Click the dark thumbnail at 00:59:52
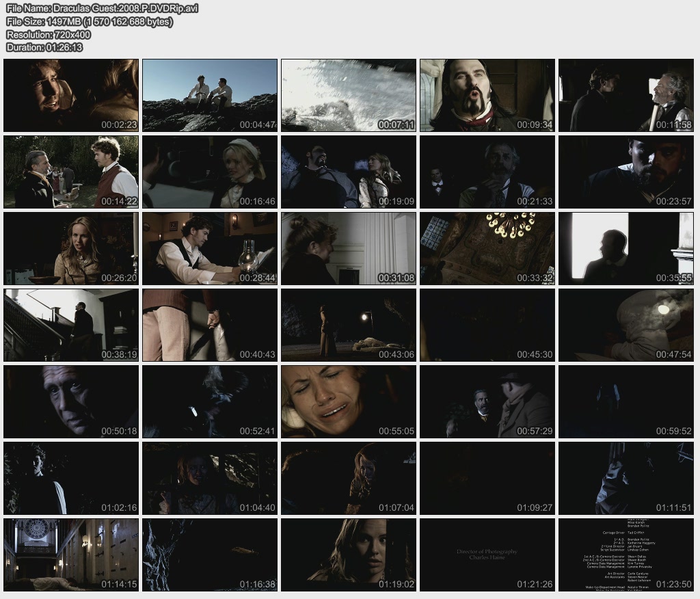Viewport: 700px width, 599px height. coord(626,401)
